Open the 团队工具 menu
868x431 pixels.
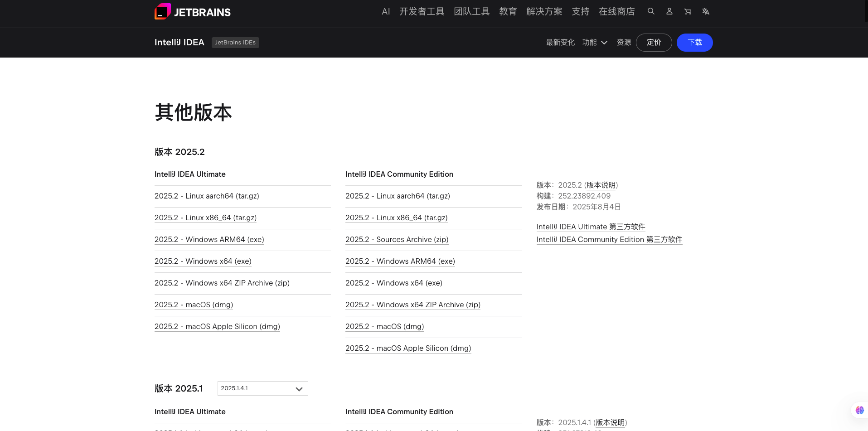coord(472,11)
